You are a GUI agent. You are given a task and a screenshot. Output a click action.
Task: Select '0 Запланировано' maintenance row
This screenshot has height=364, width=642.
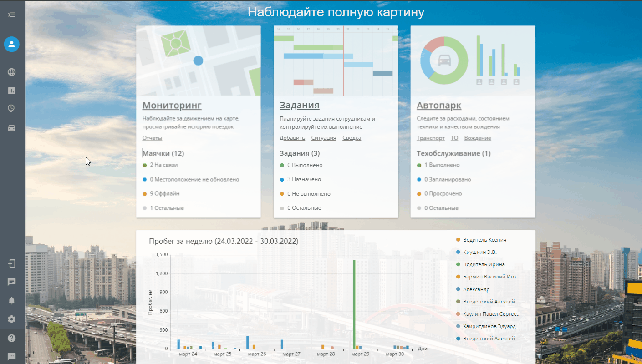tap(444, 179)
